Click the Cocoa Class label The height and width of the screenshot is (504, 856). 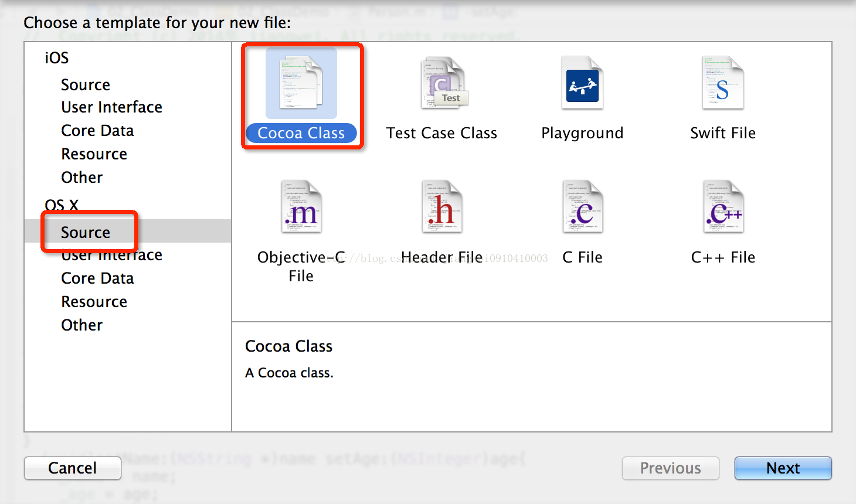301,133
